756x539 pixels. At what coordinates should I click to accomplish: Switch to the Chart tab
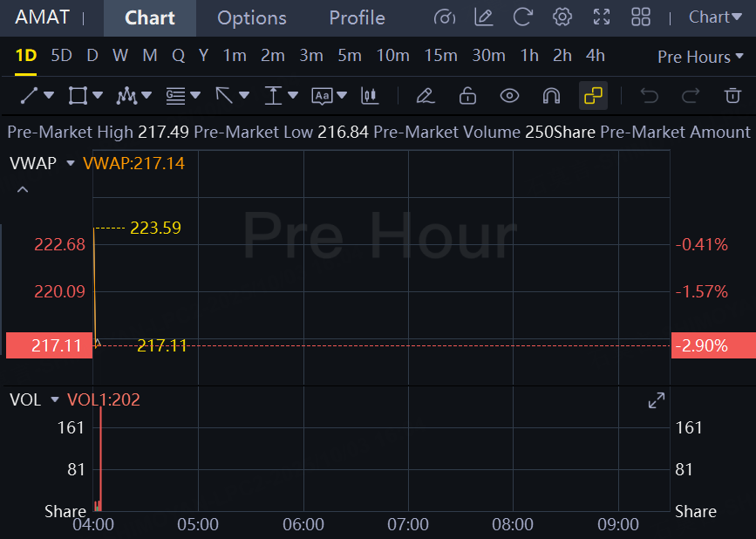click(x=150, y=18)
